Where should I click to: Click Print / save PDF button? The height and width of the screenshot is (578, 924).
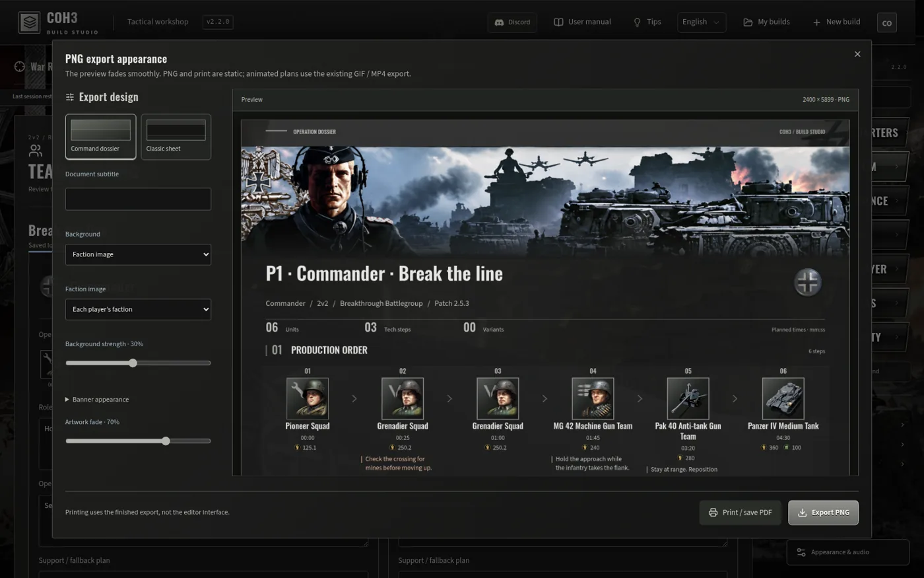coord(740,513)
